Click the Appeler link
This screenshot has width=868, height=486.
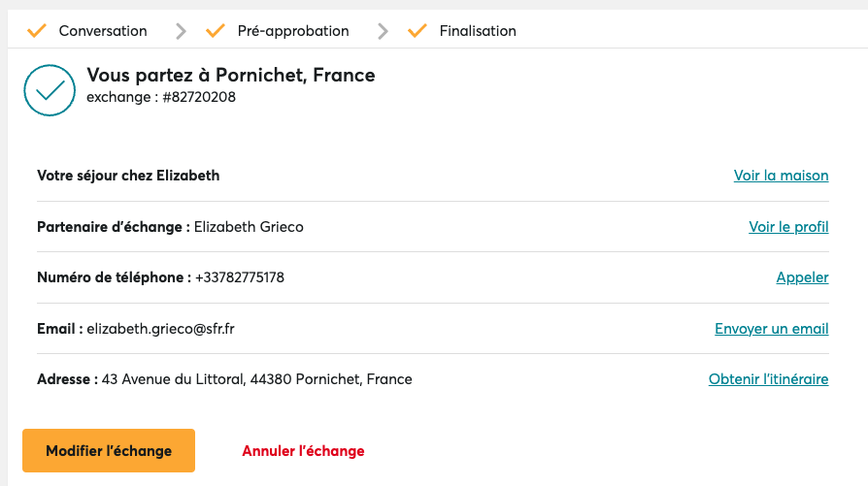click(802, 277)
